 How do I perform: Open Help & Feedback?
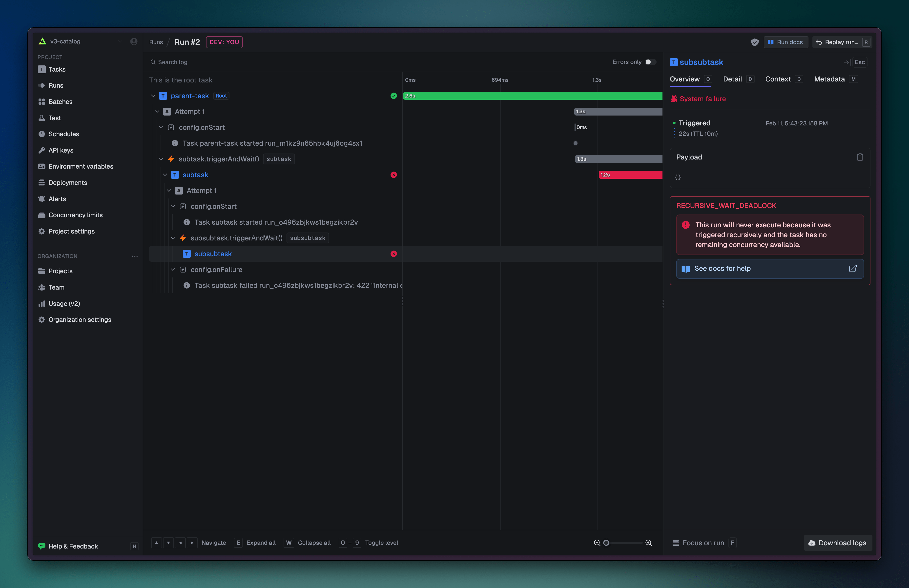click(68, 547)
